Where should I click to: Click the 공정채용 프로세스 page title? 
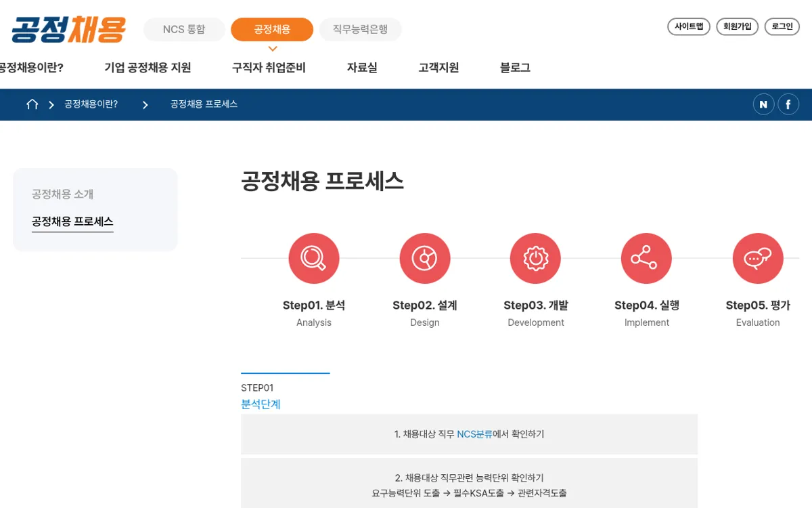[x=322, y=182]
